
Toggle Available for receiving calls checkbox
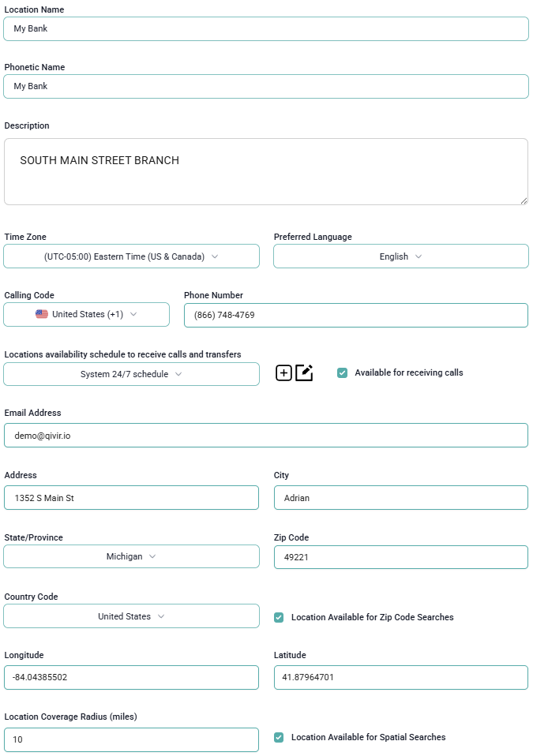[342, 372]
